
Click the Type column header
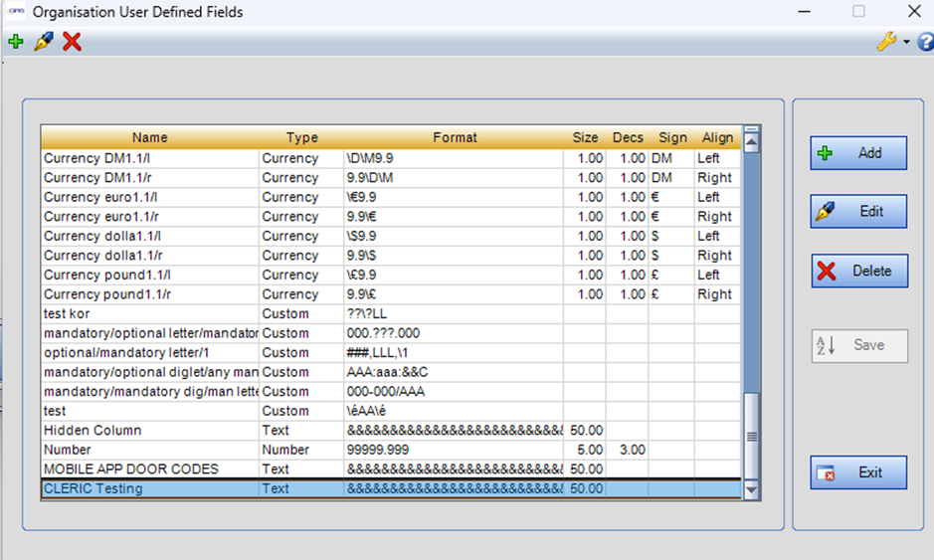pyautogui.click(x=301, y=137)
